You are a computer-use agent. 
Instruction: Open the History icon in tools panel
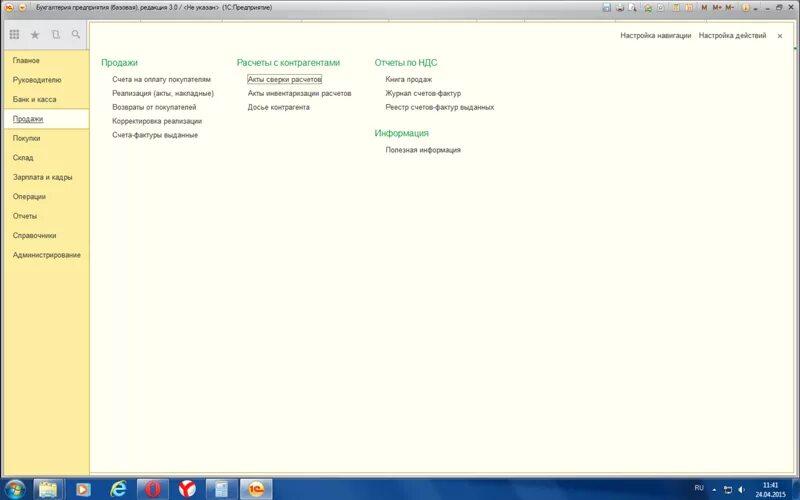(55, 34)
